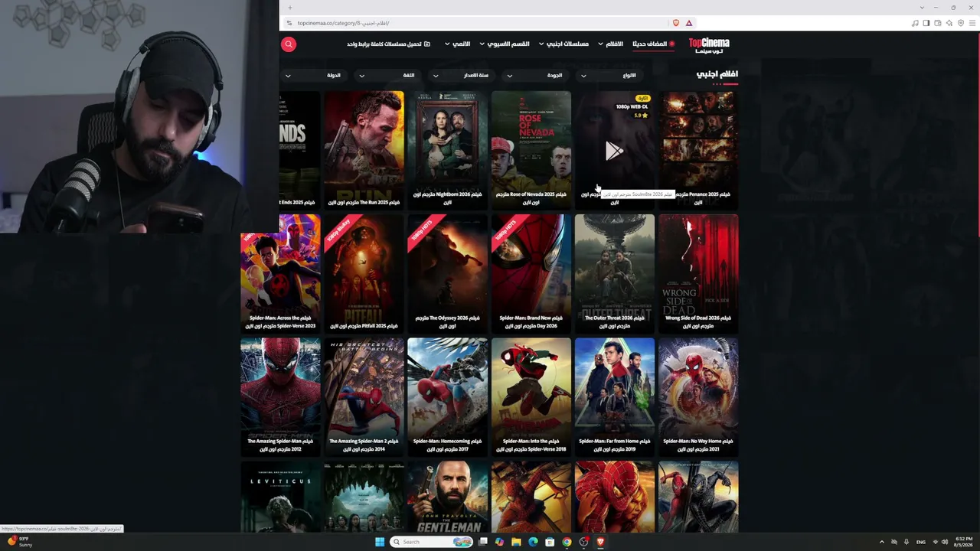Click the Brave Rewards triangle icon
Screen dimensions: 980x551
(689, 23)
